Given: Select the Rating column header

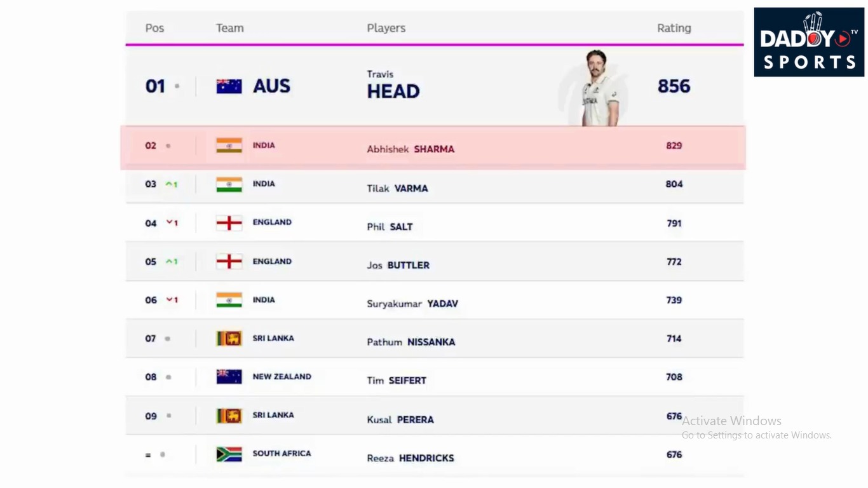Looking at the screenshot, I should (674, 28).
